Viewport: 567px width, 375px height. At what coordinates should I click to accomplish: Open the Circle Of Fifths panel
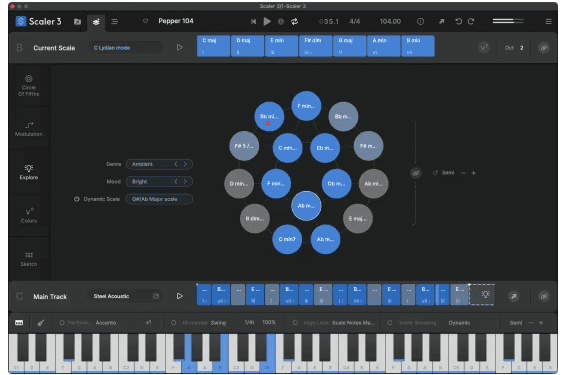[29, 85]
